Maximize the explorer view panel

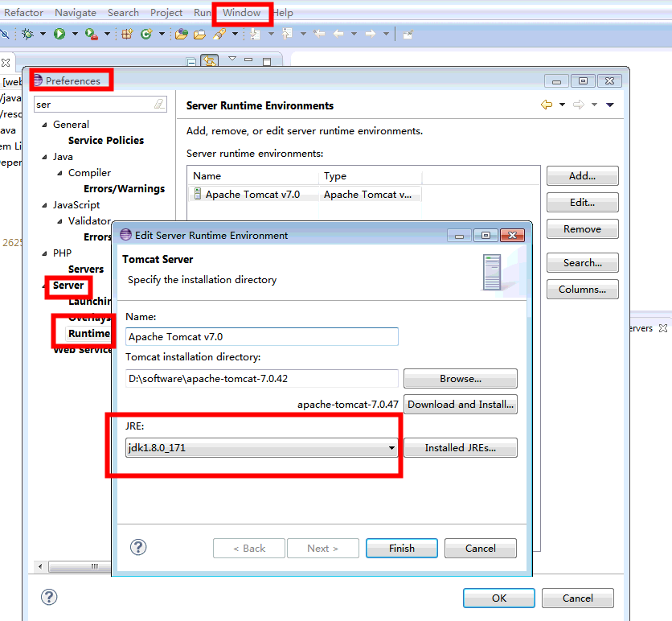point(267,61)
